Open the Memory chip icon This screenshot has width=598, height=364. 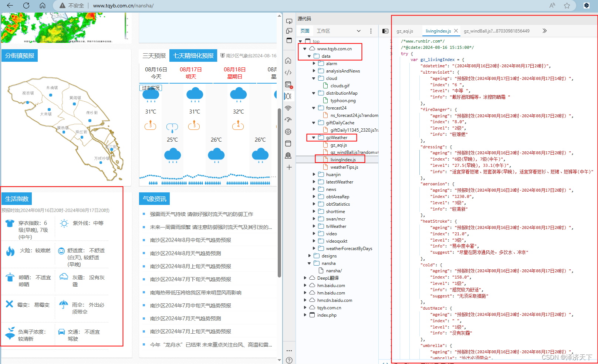click(x=288, y=132)
